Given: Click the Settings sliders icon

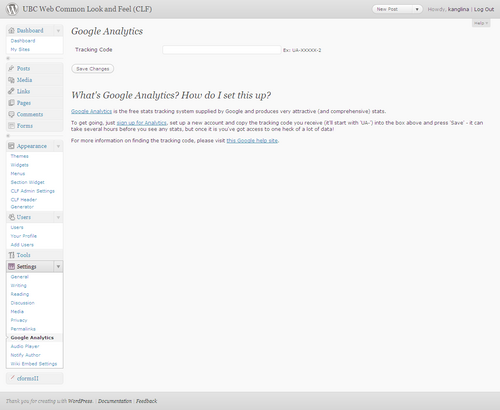Looking at the screenshot, I should click(12, 266).
